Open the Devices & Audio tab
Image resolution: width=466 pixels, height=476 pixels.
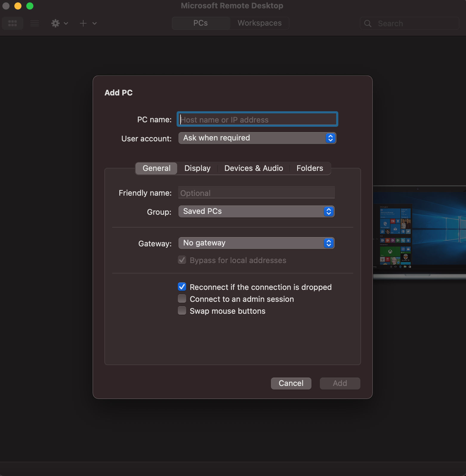coord(254,169)
